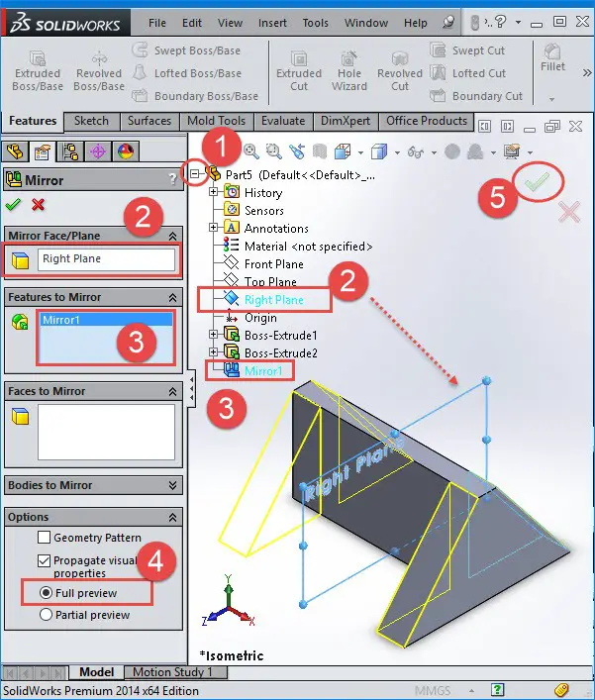Click the View Settings monitor icon
Screen dimensions: 595x700
[x=512, y=151]
